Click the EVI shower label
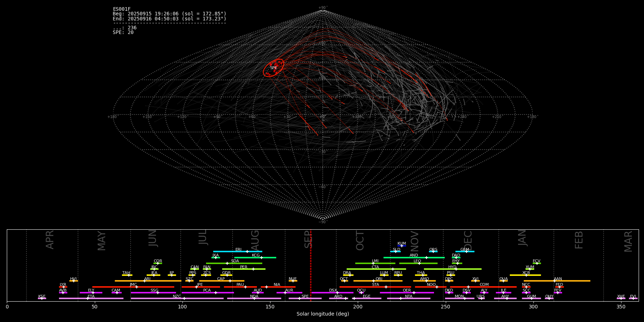The width and height of the screenshot is (644, 322). click(x=633, y=297)
